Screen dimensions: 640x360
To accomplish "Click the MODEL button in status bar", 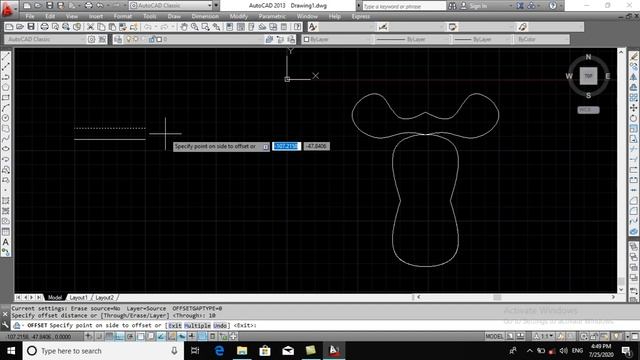I will click(x=494, y=336).
